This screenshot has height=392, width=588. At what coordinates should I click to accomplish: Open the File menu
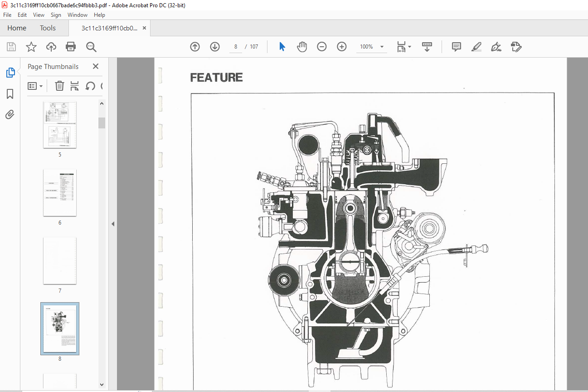click(7, 15)
